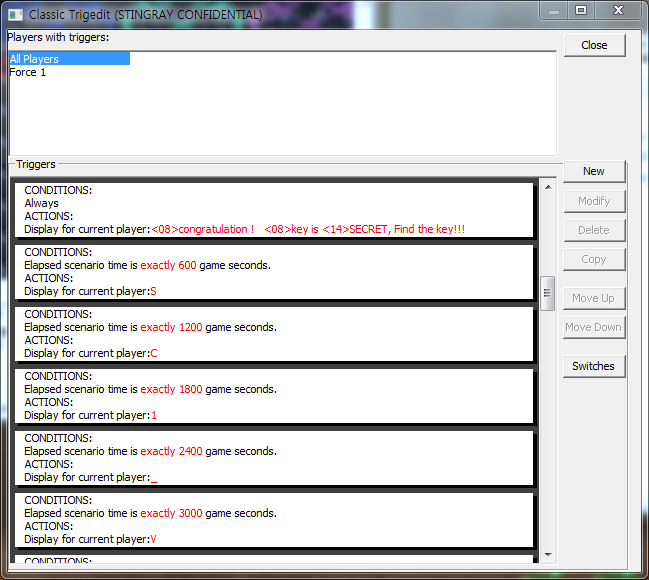Click the Delete trigger button

coord(594,230)
